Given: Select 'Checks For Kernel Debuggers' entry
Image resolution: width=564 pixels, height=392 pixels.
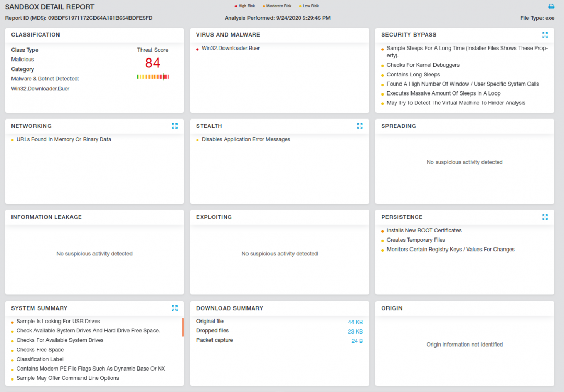Looking at the screenshot, I should point(423,65).
